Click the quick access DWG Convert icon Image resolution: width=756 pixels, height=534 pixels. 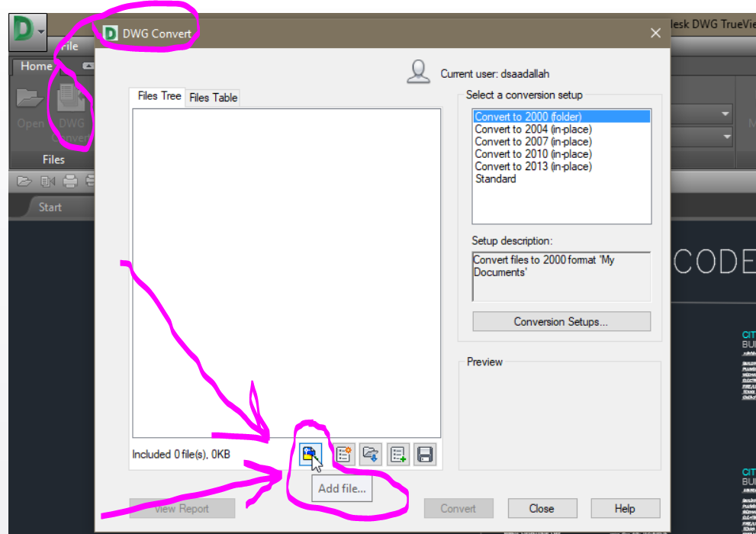(x=48, y=182)
